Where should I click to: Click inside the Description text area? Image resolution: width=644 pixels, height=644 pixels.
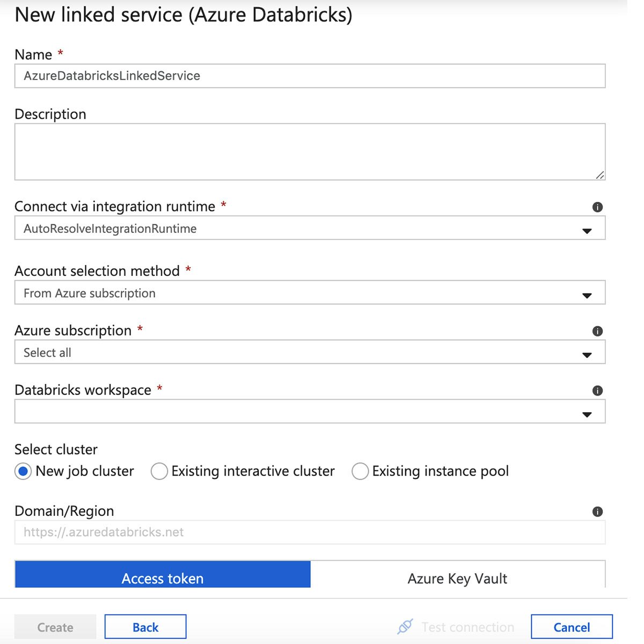[310, 152]
